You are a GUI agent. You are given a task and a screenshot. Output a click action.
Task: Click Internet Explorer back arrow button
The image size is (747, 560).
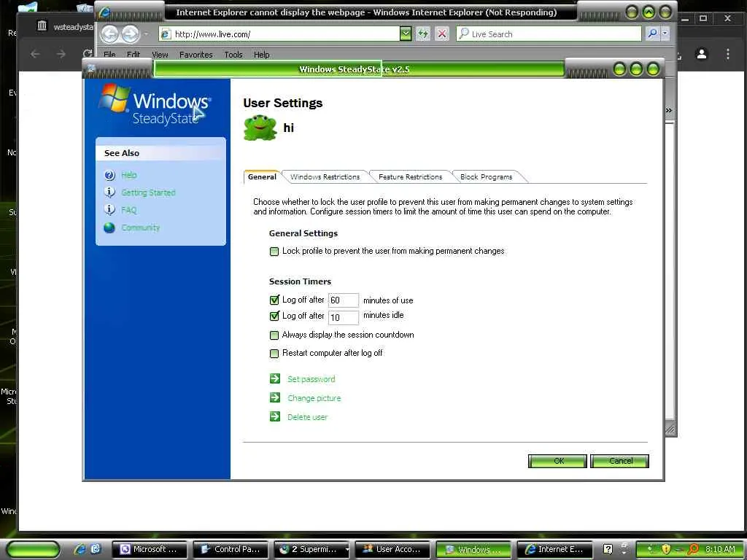pos(110,34)
